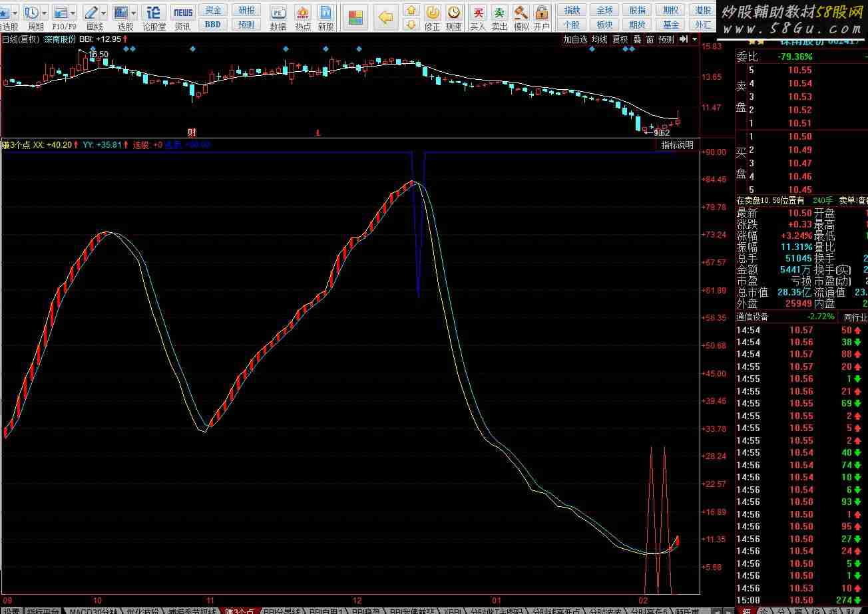Toggle the 均线 moving average display
Image resolution: width=868 pixels, height=614 pixels.
coord(600,39)
